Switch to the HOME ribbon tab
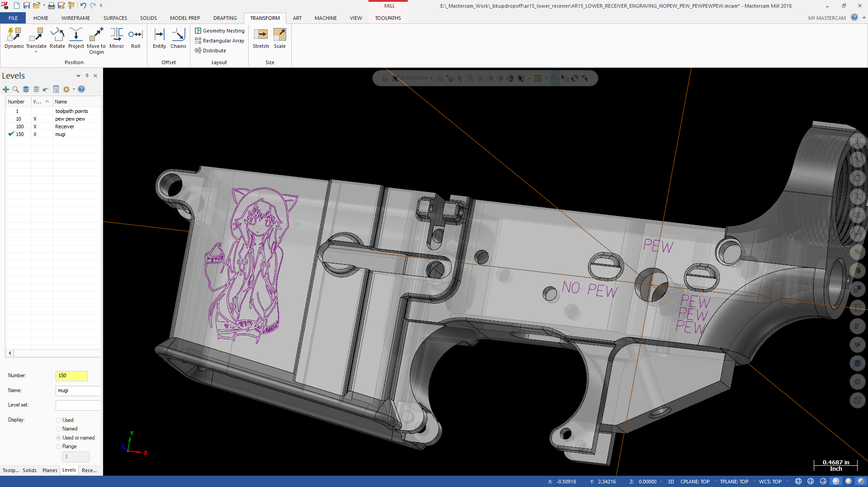Image resolution: width=868 pixels, height=487 pixels. (x=41, y=18)
